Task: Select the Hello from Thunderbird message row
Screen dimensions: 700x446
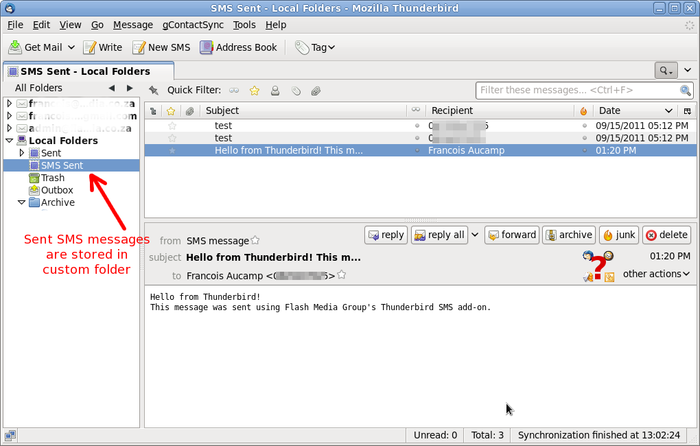Action: pos(420,150)
